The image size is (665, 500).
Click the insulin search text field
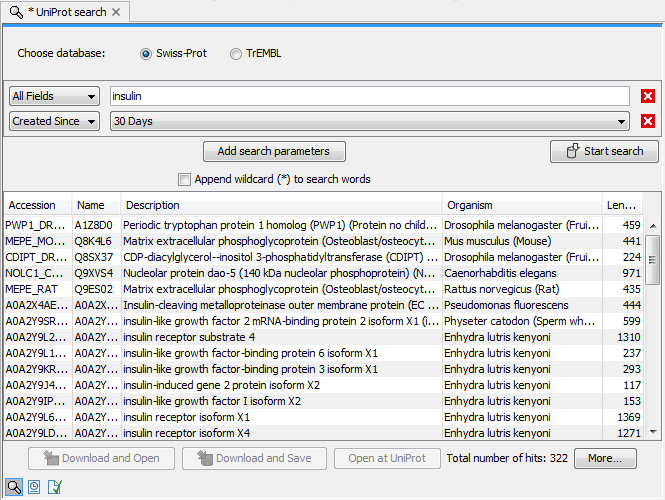pos(370,96)
